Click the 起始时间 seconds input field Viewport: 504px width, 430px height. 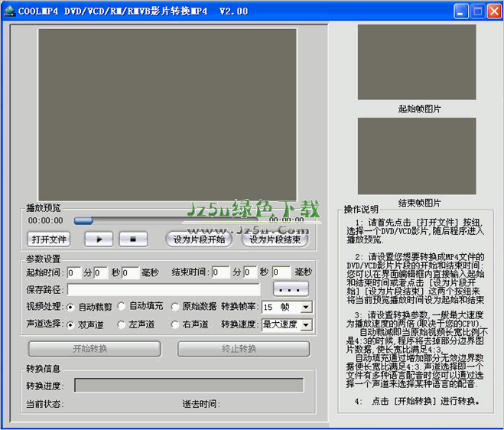pos(101,272)
